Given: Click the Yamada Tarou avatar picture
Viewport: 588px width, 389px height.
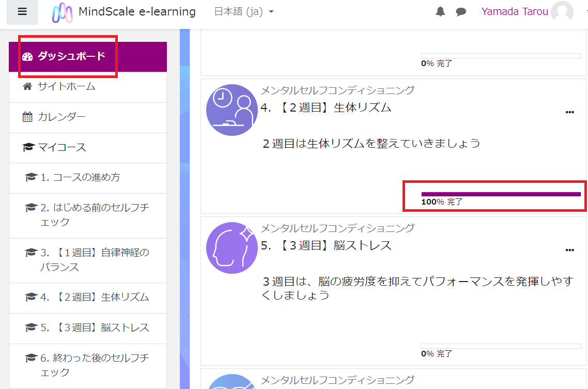Looking at the screenshot, I should click(562, 12).
